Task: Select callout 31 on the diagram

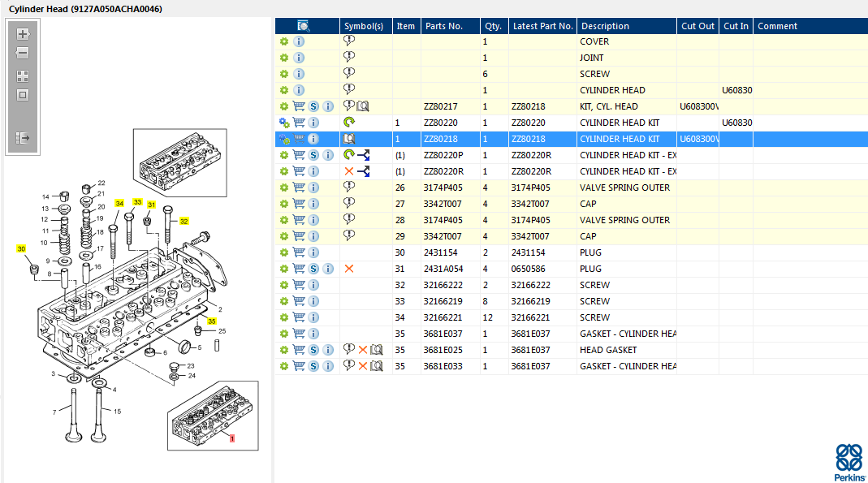Action: (x=151, y=205)
